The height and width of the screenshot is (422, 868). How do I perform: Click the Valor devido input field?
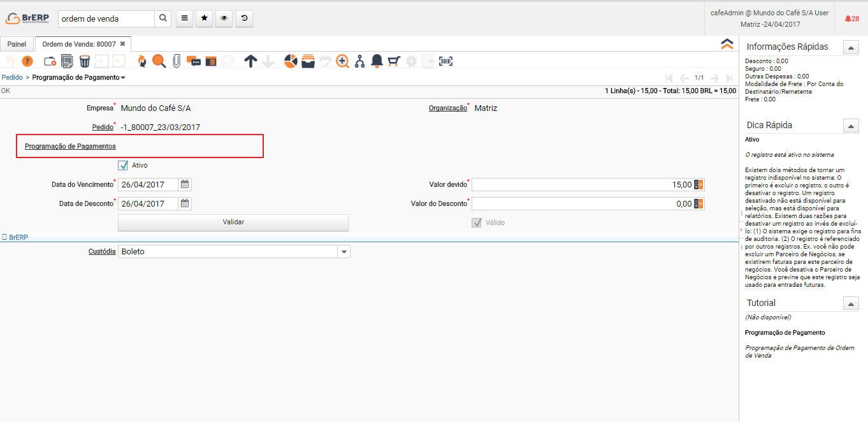581,185
